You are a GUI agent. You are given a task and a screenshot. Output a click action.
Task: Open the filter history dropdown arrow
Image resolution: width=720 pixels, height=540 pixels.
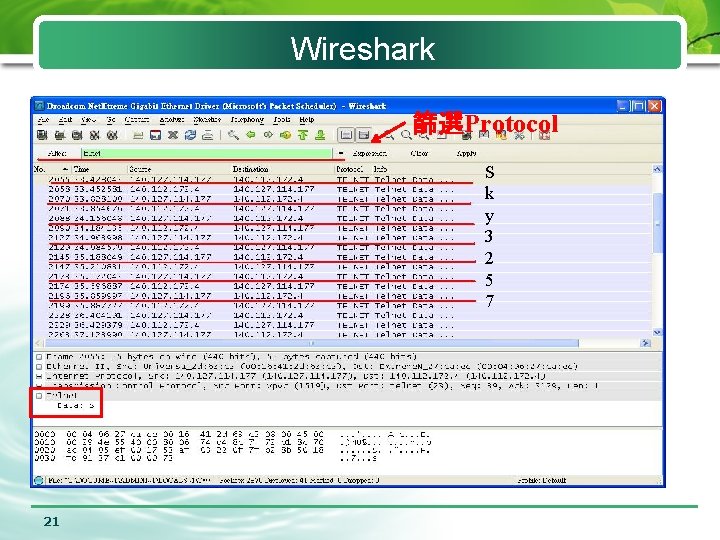341,153
